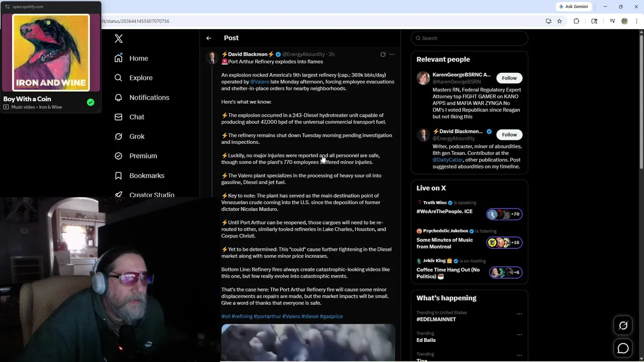
Task: Open Bookmarks in the sidebar
Action: pos(139,175)
